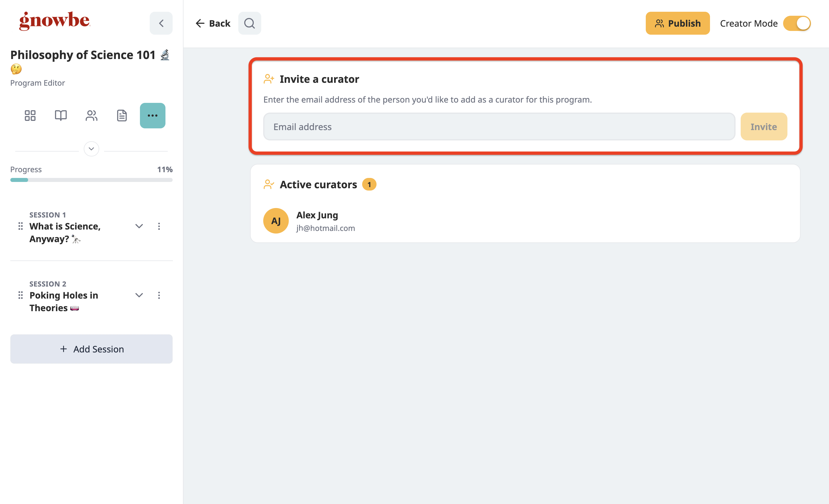The image size is (829, 504).
Task: Click the program Progress bar
Action: [x=91, y=180]
